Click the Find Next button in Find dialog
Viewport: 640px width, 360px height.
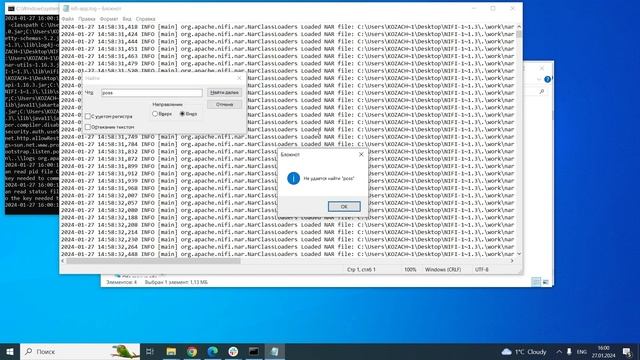click(224, 93)
